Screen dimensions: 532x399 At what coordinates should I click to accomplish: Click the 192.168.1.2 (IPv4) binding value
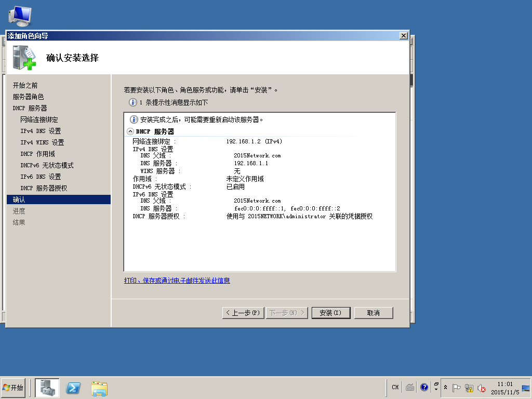point(254,141)
